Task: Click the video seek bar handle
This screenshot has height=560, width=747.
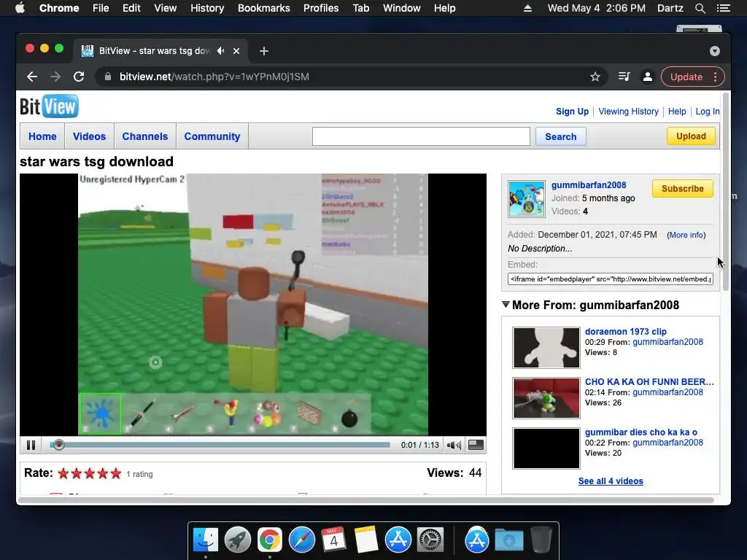Action: [x=58, y=445]
